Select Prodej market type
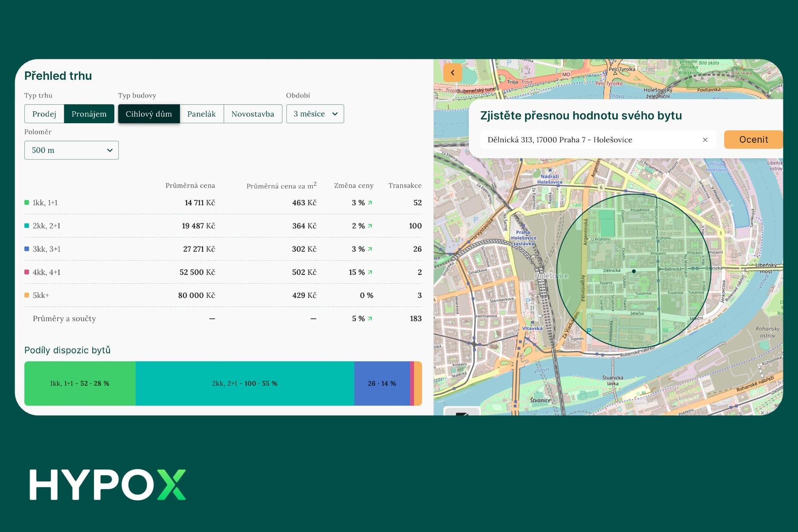The height and width of the screenshot is (532, 798). click(44, 114)
